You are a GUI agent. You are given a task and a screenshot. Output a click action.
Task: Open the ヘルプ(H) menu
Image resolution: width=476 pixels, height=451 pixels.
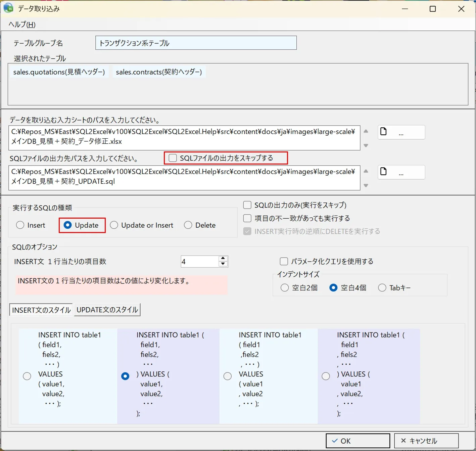click(22, 25)
